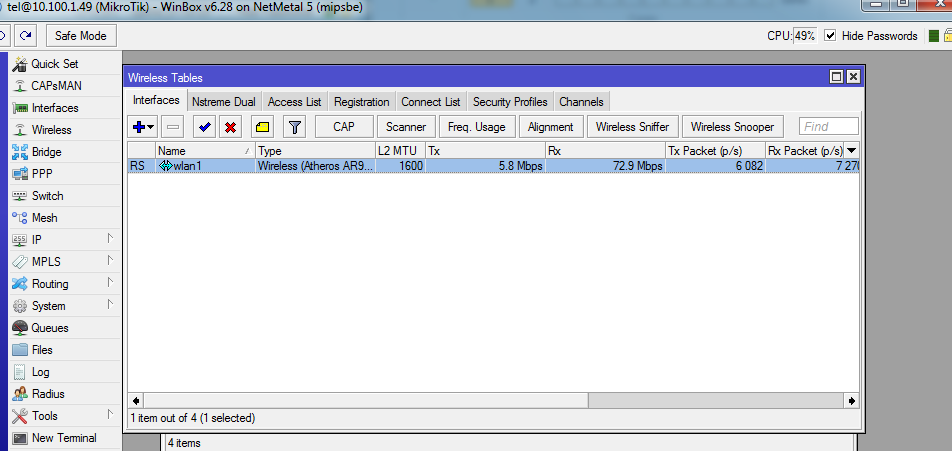Click the IP sidebar icon

(x=20, y=240)
